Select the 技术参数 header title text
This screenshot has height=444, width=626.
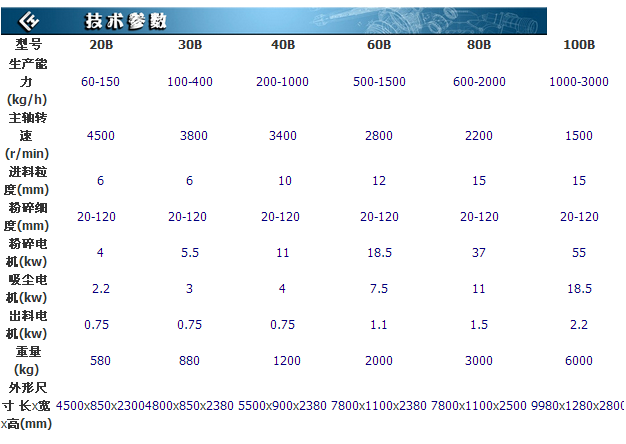(125, 21)
